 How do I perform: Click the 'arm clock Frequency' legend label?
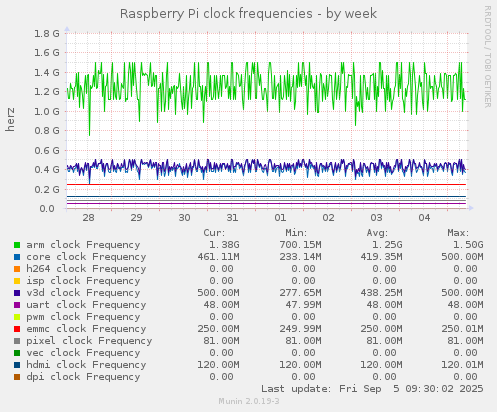83,245
